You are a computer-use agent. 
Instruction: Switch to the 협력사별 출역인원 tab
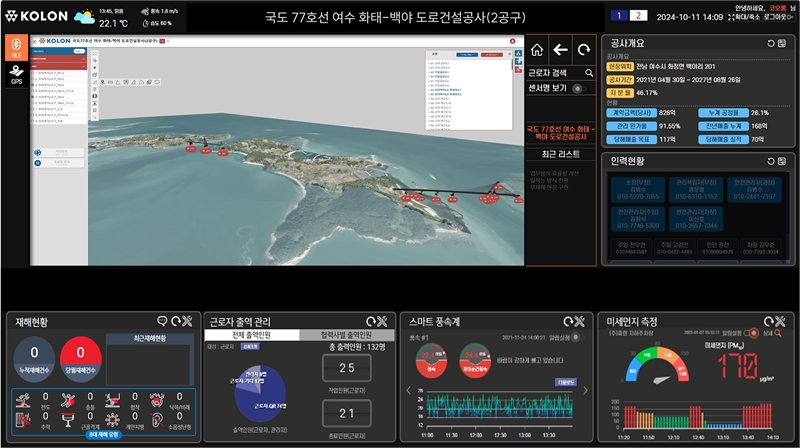pos(349,335)
